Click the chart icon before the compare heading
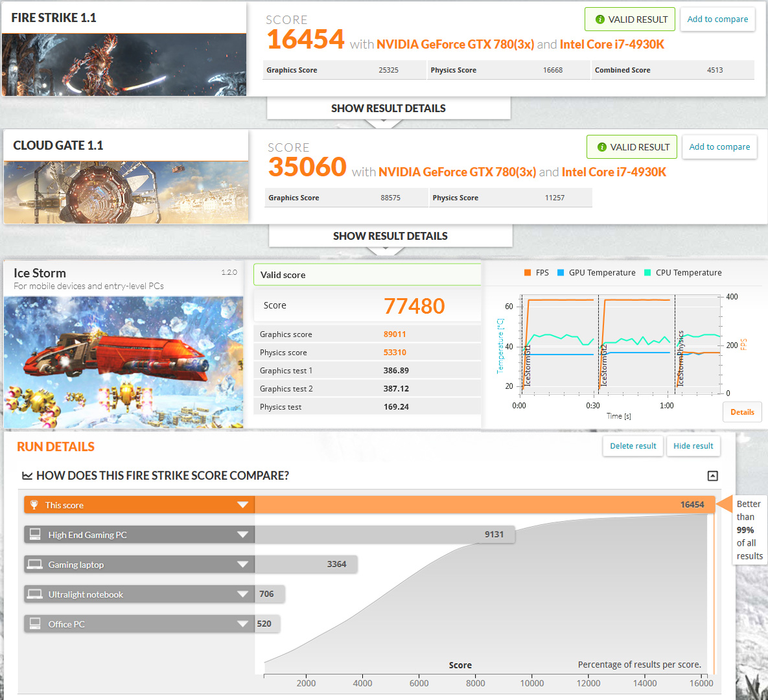 [x=27, y=476]
